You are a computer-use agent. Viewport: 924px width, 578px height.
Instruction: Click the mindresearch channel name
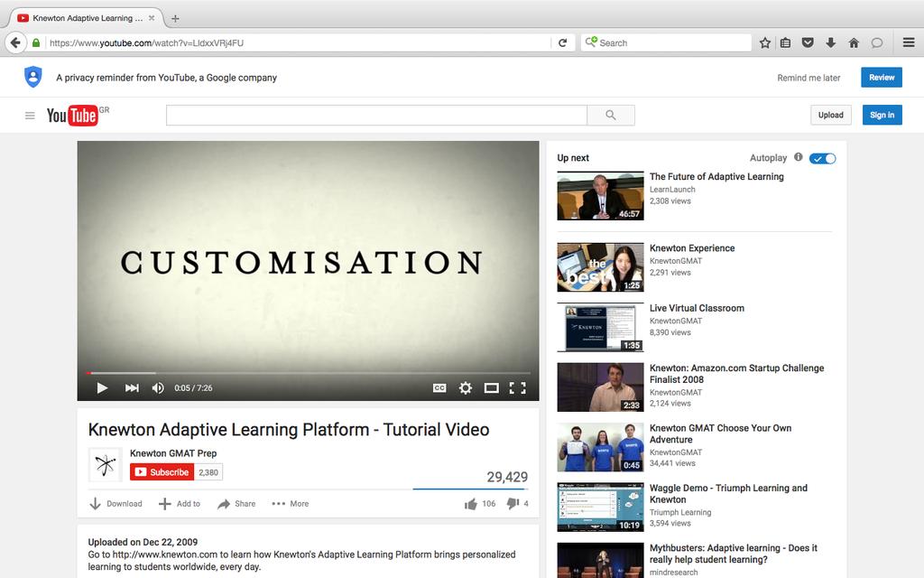673,572
